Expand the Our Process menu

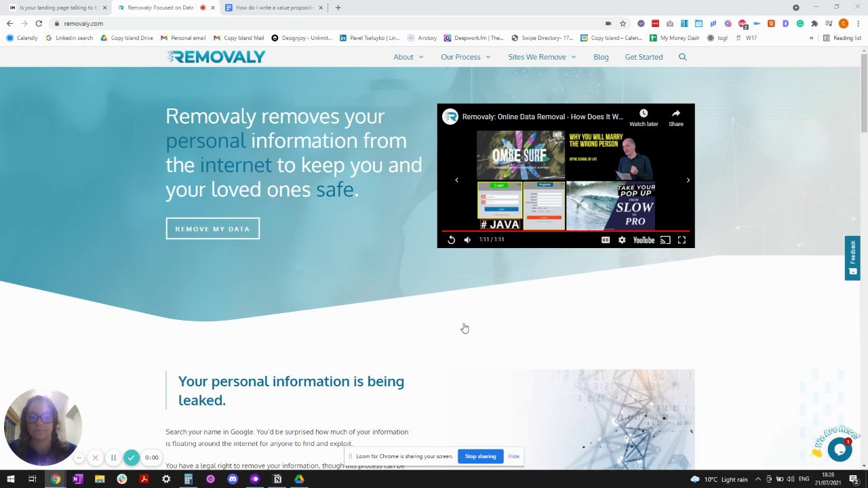[x=465, y=57]
